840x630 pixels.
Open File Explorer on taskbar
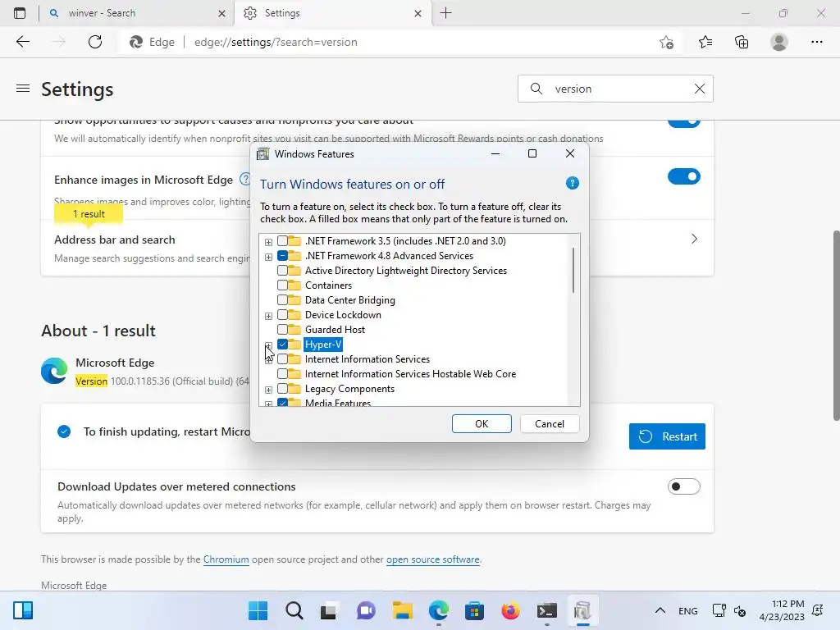point(402,610)
